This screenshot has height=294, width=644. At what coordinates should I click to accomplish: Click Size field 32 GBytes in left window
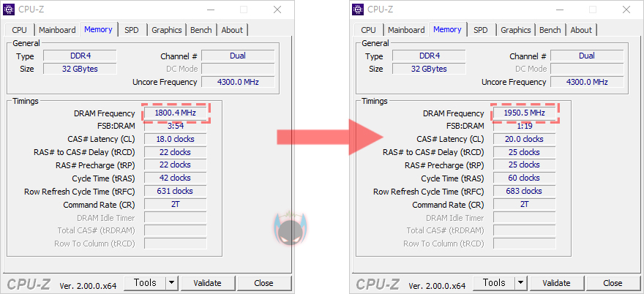(x=80, y=69)
